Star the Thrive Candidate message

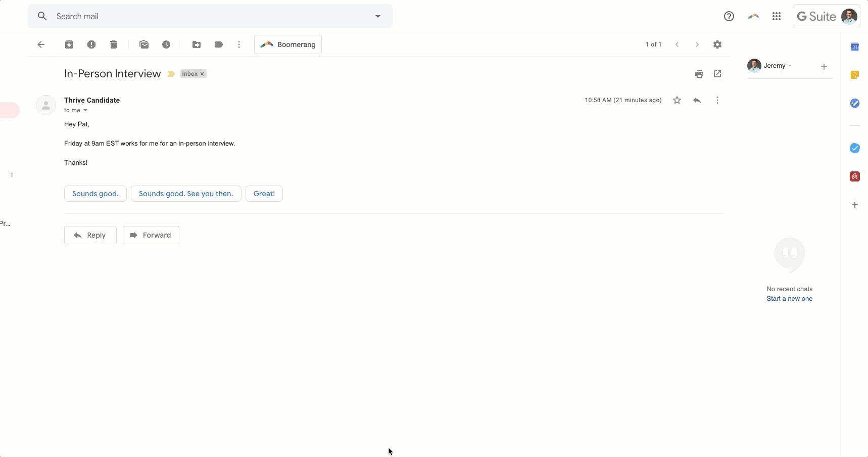677,100
